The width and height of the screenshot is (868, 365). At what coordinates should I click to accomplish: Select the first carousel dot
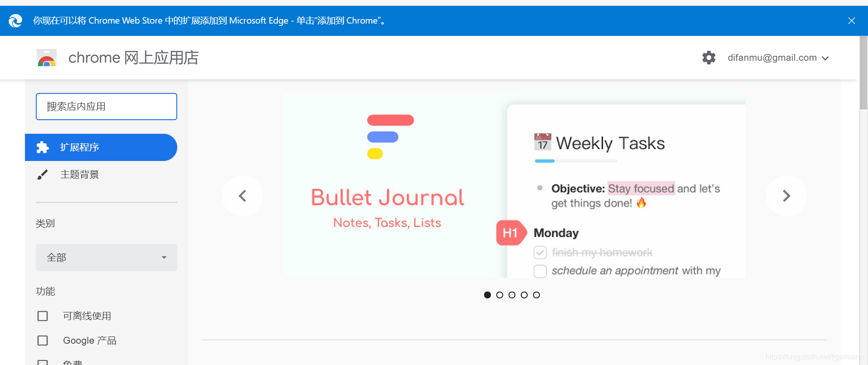pos(487,295)
